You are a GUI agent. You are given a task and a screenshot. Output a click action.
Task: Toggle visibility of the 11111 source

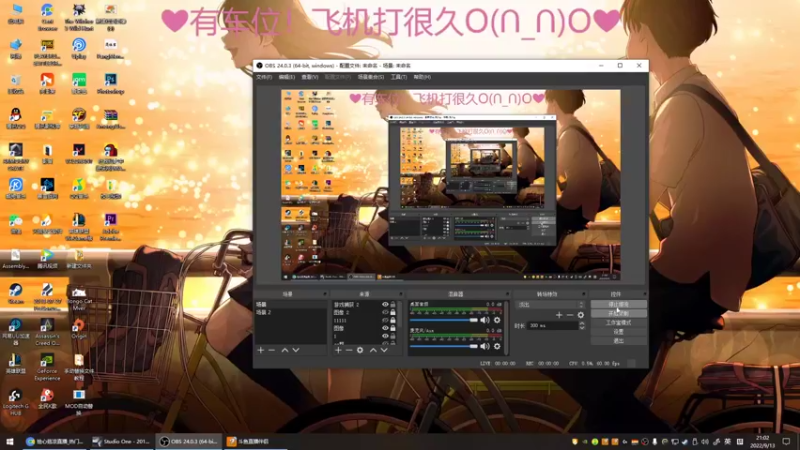385,320
